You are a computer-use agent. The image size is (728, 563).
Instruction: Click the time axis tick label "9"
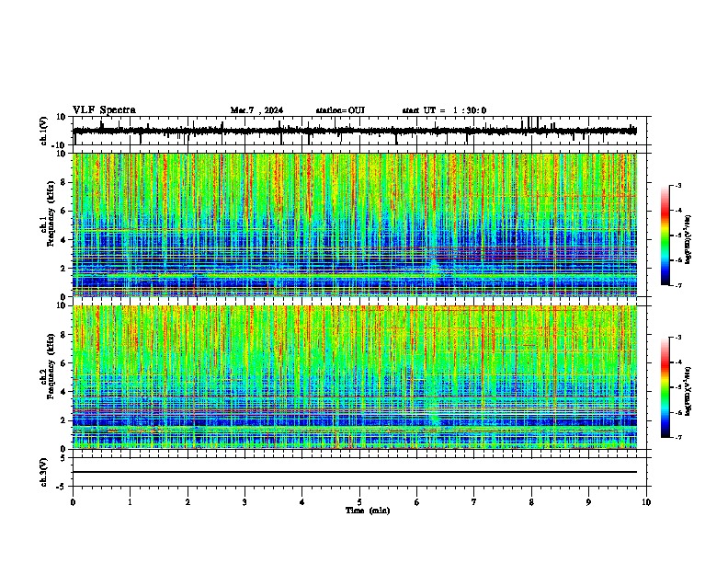point(588,502)
